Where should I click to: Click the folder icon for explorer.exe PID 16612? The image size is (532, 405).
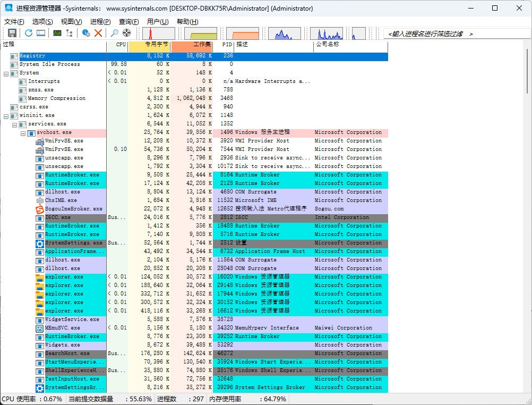point(40,311)
